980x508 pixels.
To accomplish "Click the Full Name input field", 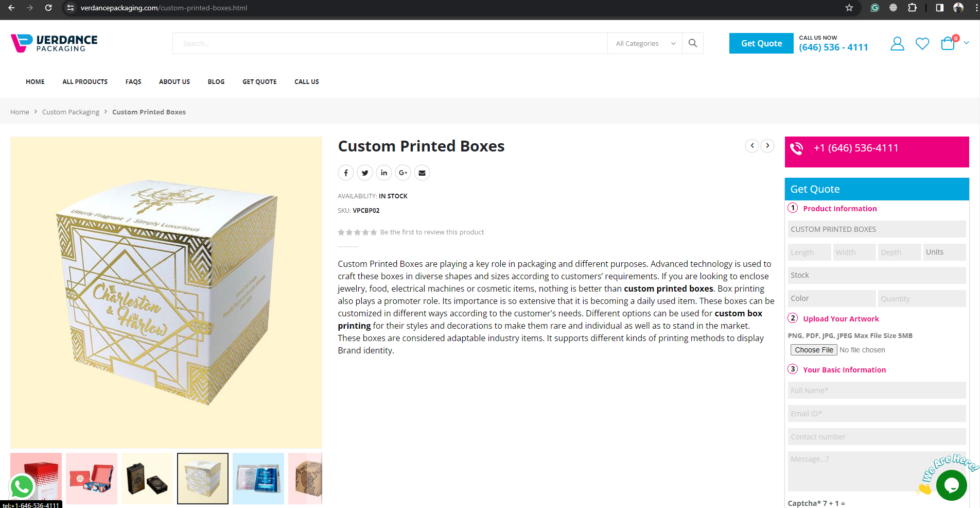I will pyautogui.click(x=876, y=391).
